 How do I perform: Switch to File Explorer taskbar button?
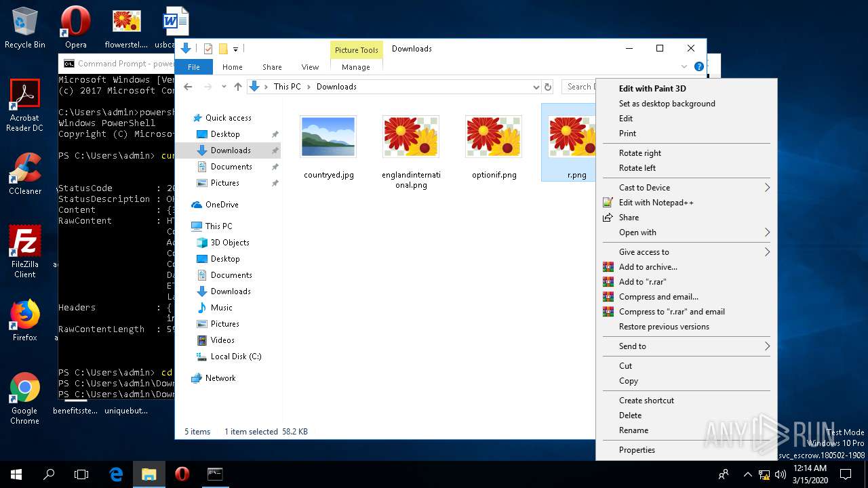149,474
